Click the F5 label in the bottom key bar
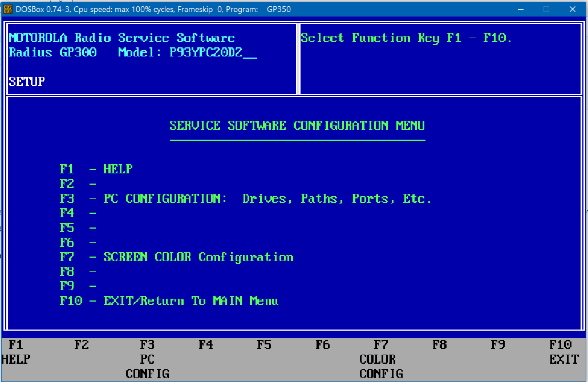588x382 pixels. coord(265,344)
